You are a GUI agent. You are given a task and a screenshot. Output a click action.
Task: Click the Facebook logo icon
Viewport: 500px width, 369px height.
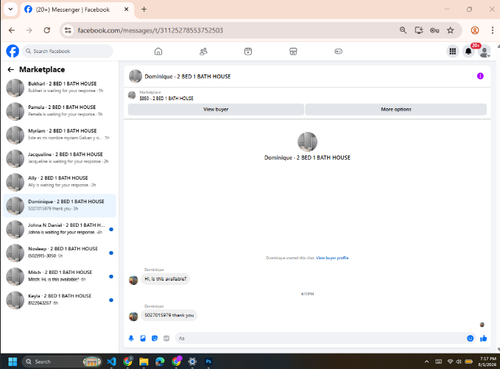[13, 51]
